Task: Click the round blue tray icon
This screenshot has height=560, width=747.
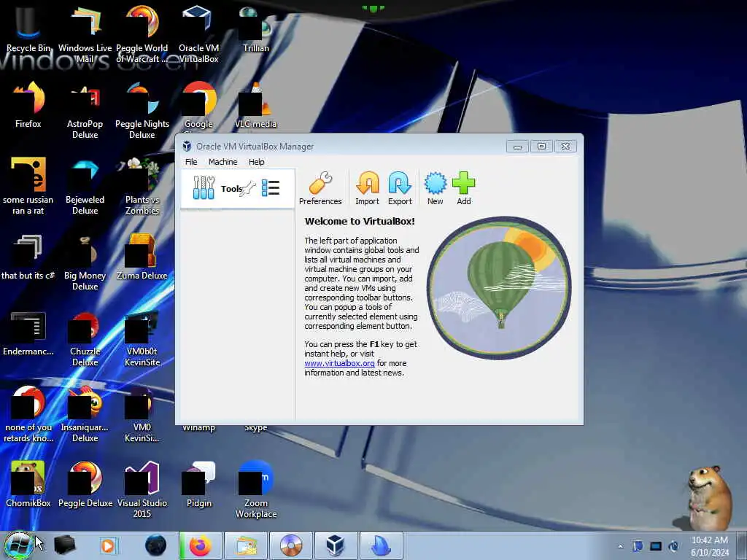Action: coord(673,546)
